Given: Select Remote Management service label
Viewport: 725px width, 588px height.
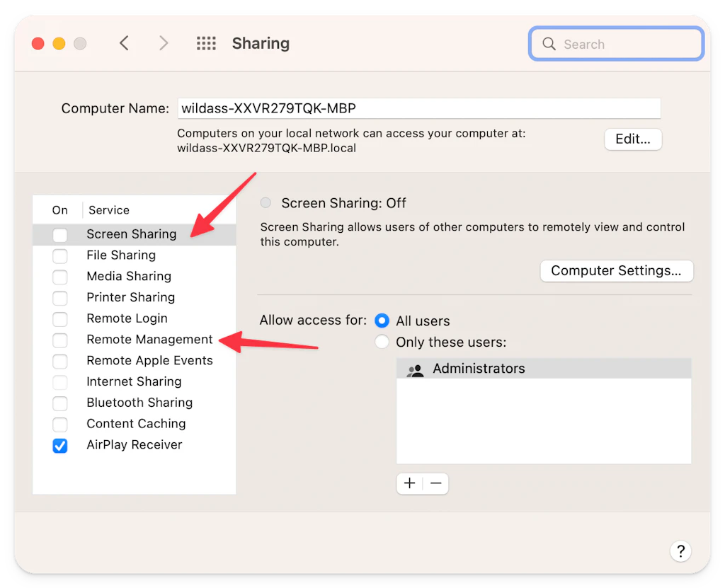Looking at the screenshot, I should pos(149,340).
